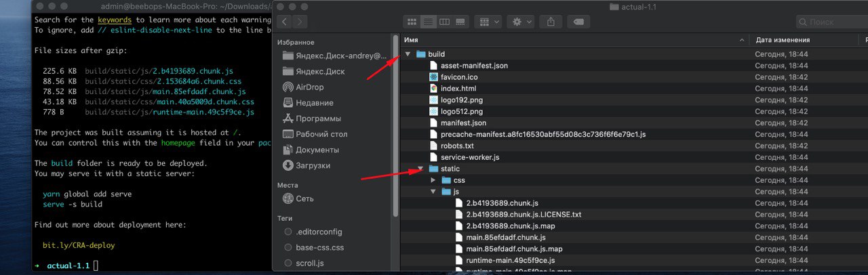Click Избранное sidebar section header
868x275 pixels.
(297, 41)
